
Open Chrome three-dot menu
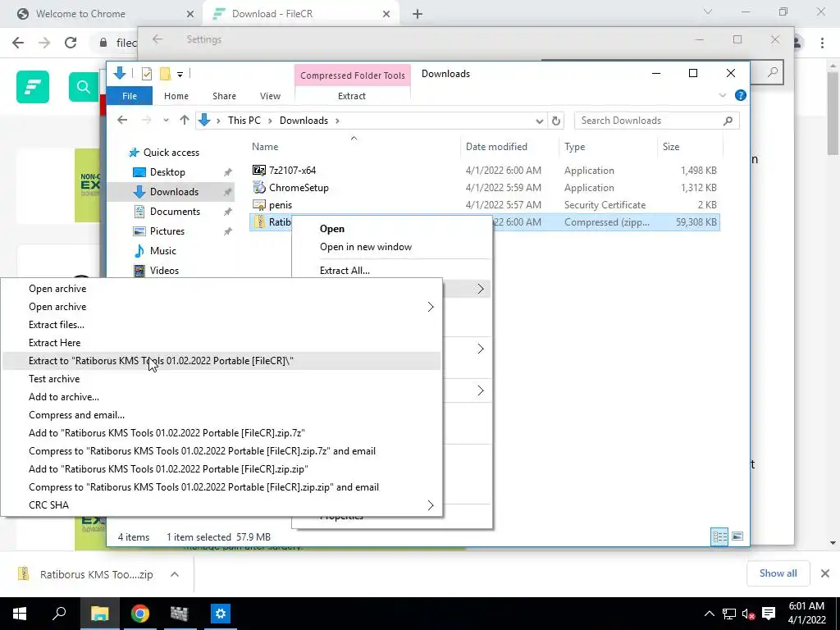(822, 43)
